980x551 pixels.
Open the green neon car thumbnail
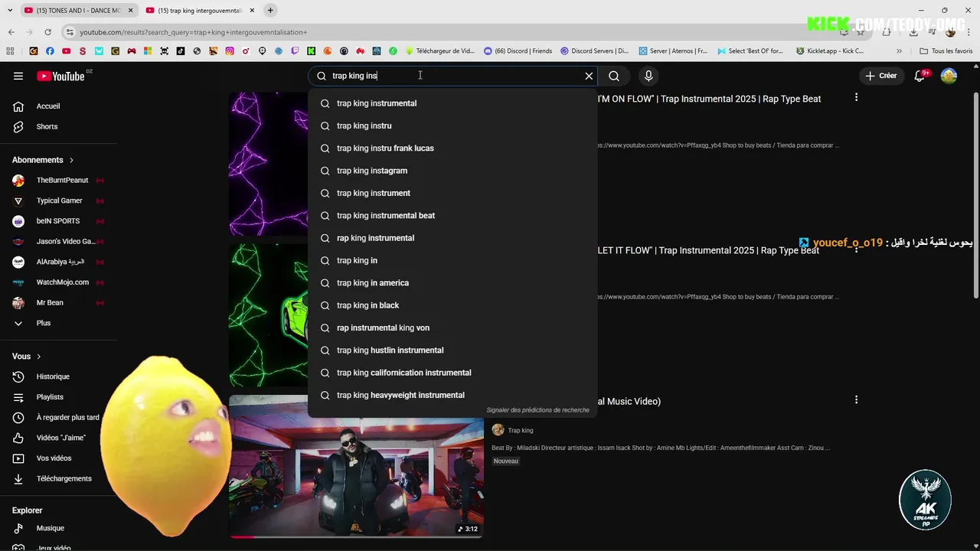point(268,315)
